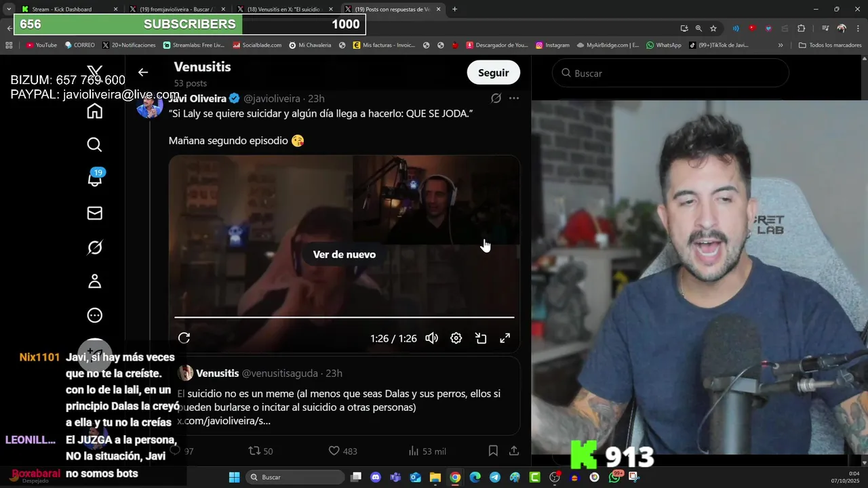Mute the video with the speaker icon
Viewport: 868px width, 488px height.
[x=431, y=338]
